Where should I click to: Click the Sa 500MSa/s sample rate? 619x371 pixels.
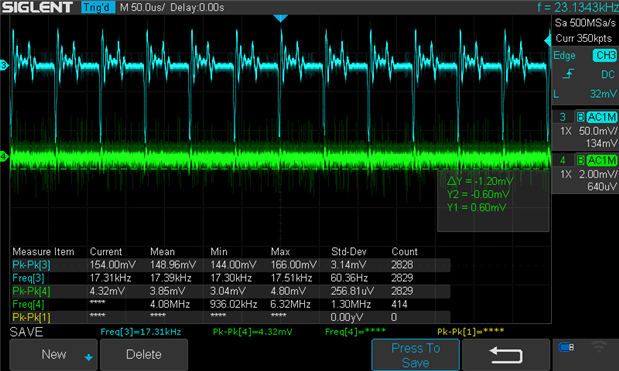pyautogui.click(x=585, y=23)
